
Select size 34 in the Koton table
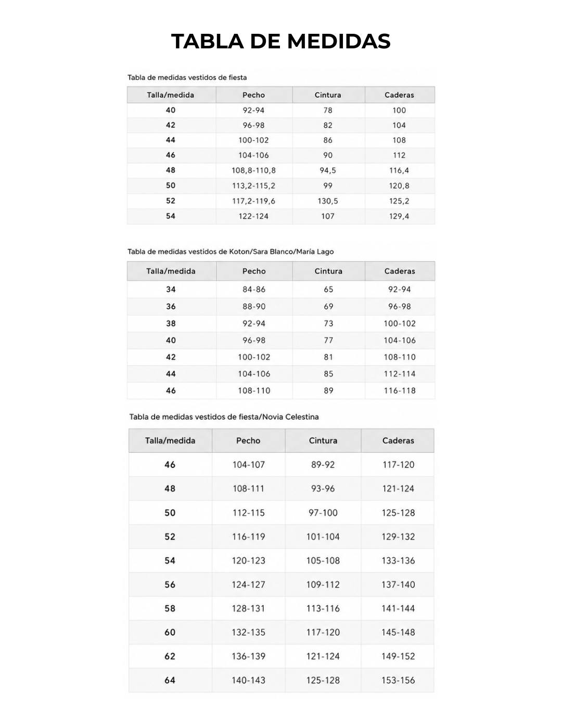coord(171,289)
